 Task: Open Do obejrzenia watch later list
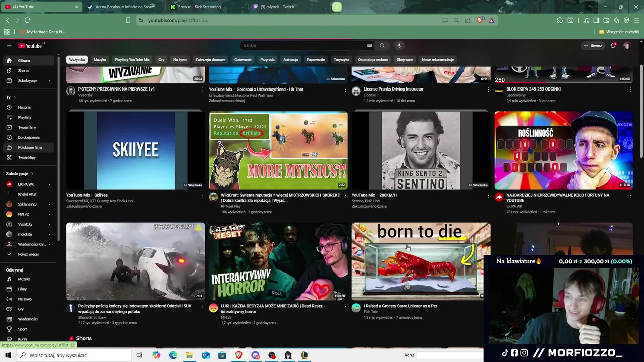coord(29,137)
